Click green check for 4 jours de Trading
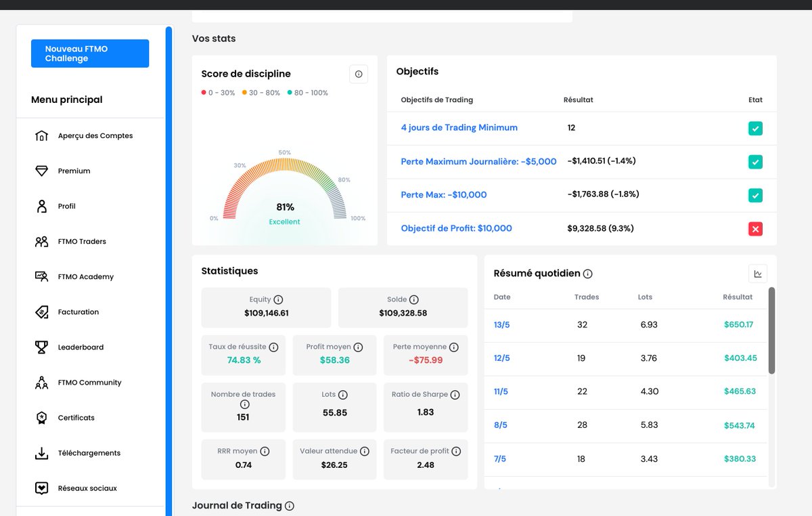 point(756,128)
